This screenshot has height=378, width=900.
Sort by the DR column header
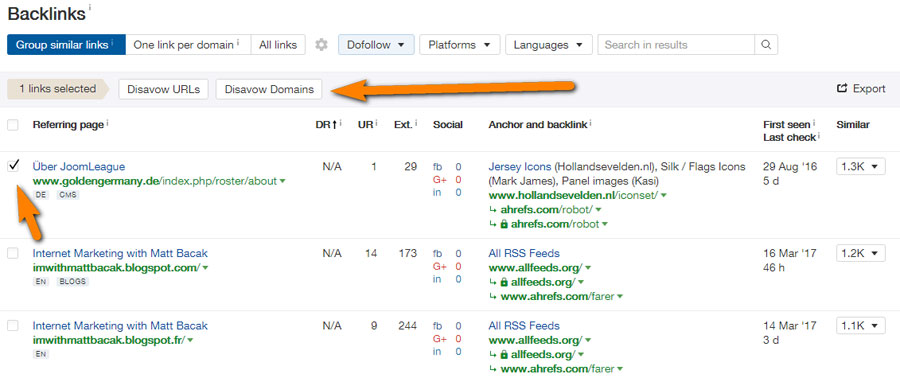[325, 124]
